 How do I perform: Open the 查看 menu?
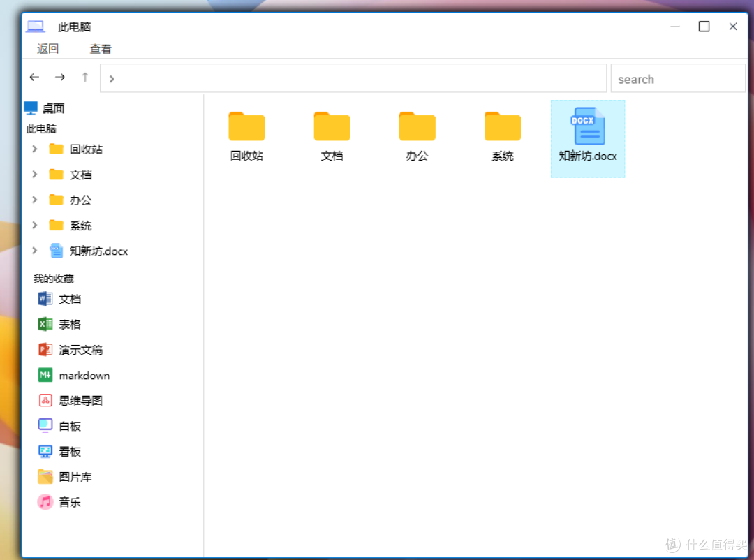tap(101, 49)
